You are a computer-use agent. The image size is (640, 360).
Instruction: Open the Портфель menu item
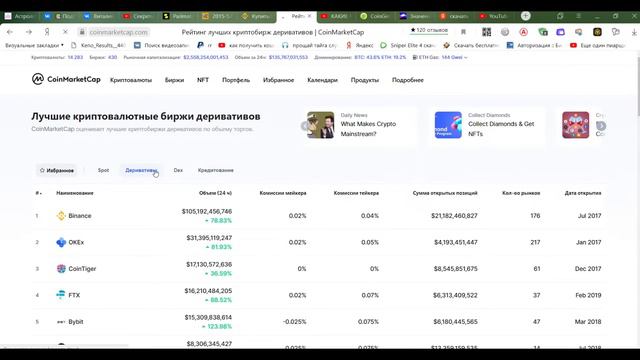[x=236, y=80]
